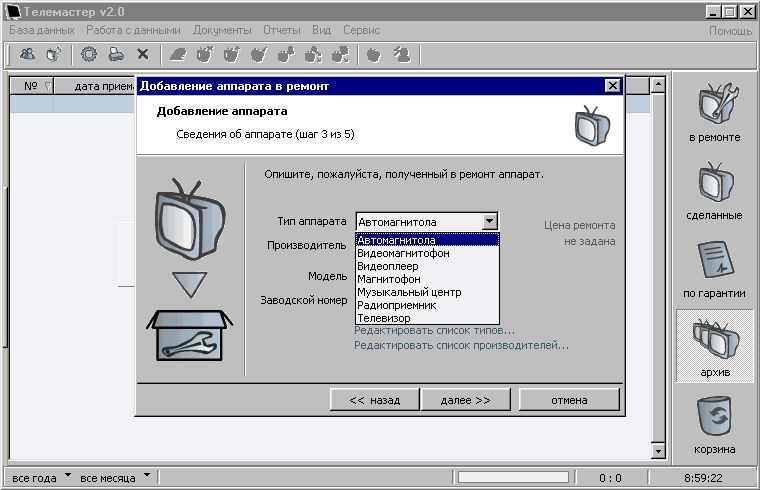760x490 pixels.
Task: Click the customers people toolbar icon
Action: [28, 54]
